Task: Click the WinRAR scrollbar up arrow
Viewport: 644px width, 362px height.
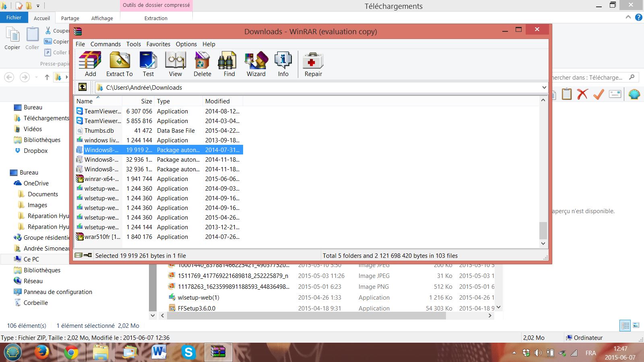Action: (543, 100)
